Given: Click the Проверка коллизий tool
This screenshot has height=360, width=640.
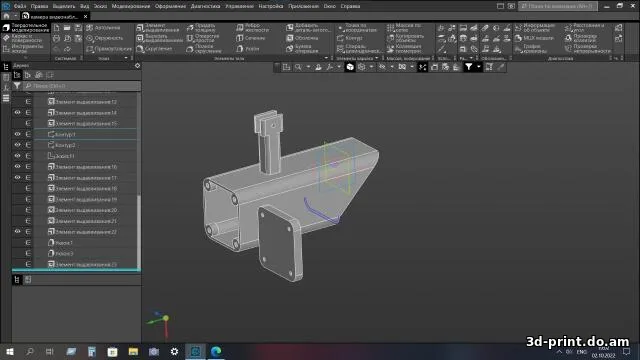Looking at the screenshot, I should coord(581,38).
